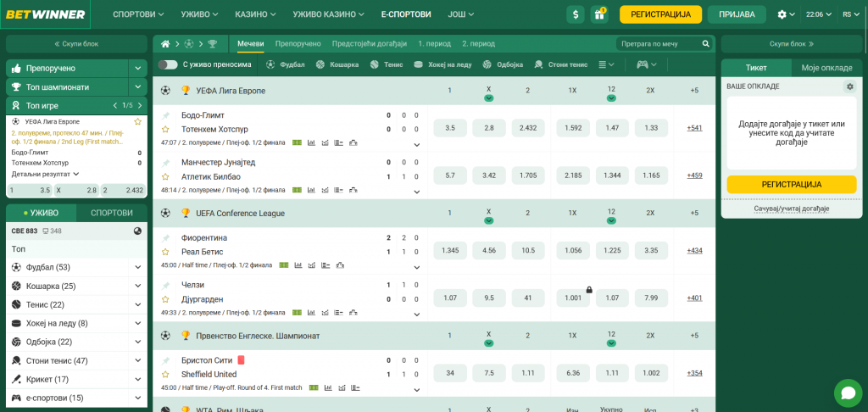Open УЖИВО menu in top navigation
Image resolution: width=868 pixels, height=412 pixels.
[198, 14]
